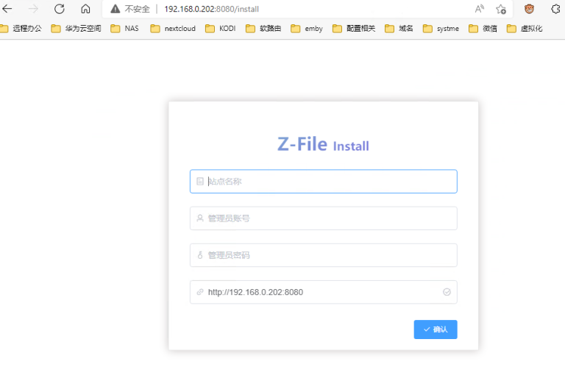The image size is (565, 392).
Task: Open the 软路由 bookmark folder
Action: point(263,29)
